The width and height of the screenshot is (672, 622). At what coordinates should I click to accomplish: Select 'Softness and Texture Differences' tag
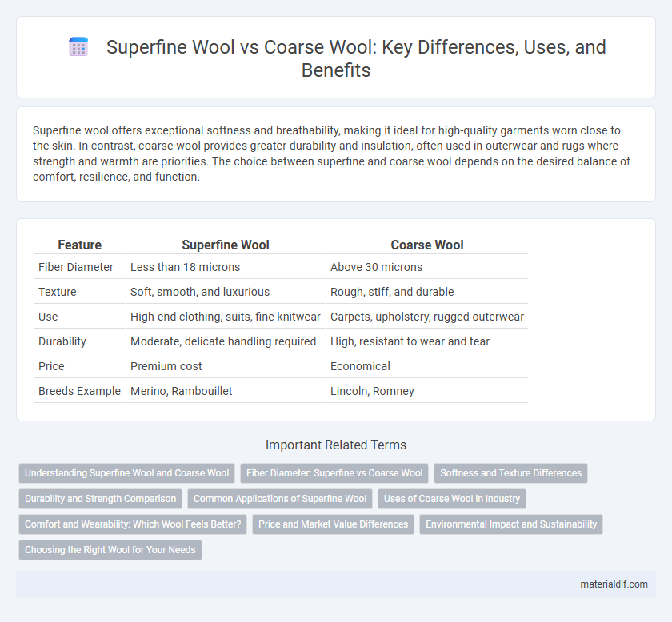point(511,473)
